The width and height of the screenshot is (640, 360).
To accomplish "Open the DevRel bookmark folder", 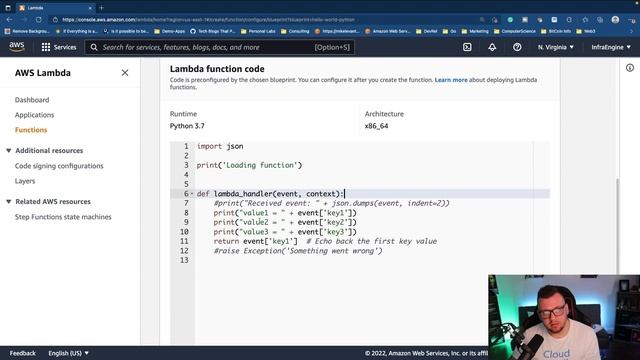I will pos(427,31).
